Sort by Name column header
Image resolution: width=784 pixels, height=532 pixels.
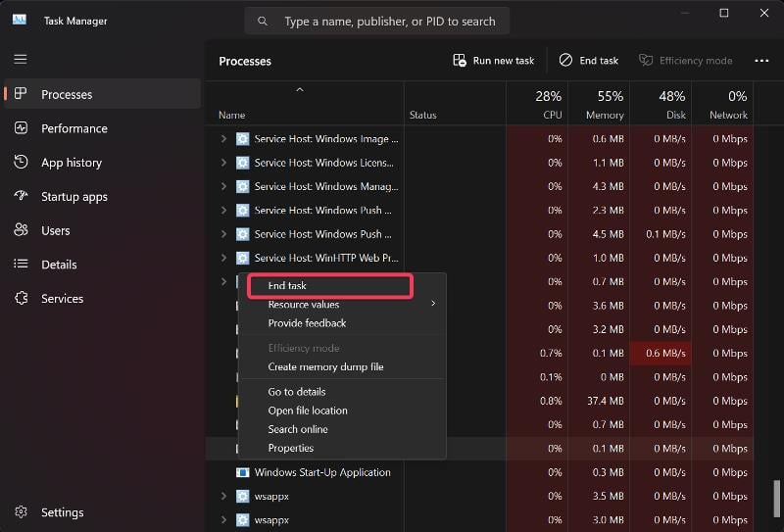[x=305, y=104]
